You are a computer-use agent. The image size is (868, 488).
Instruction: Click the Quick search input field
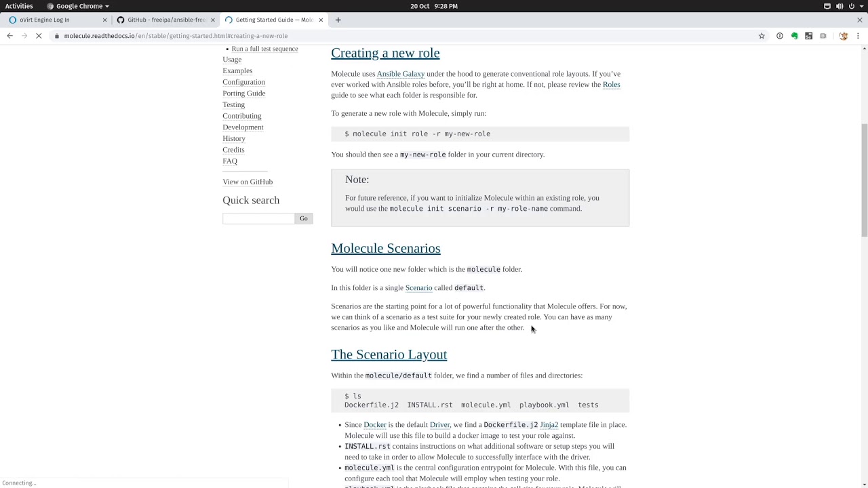[258, 218]
